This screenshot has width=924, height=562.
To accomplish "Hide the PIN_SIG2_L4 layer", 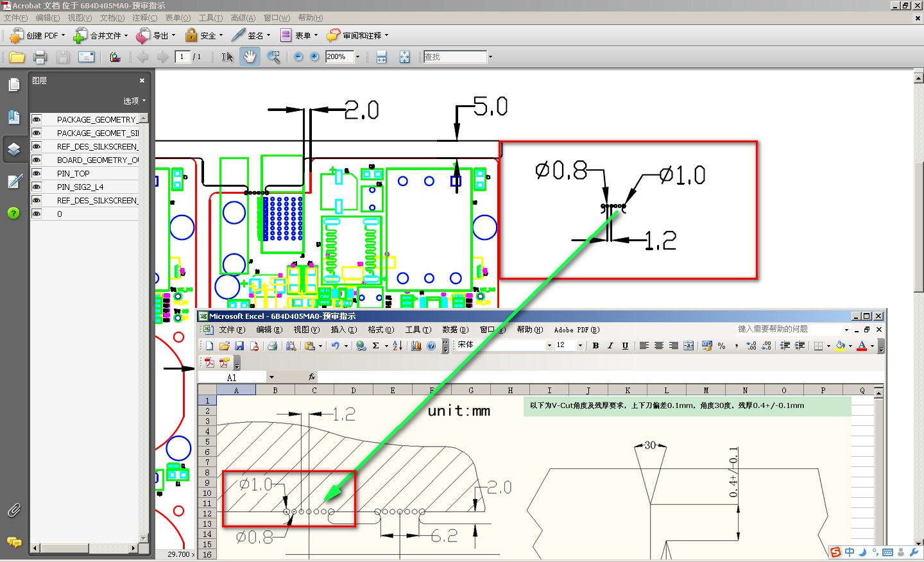I will [x=37, y=187].
